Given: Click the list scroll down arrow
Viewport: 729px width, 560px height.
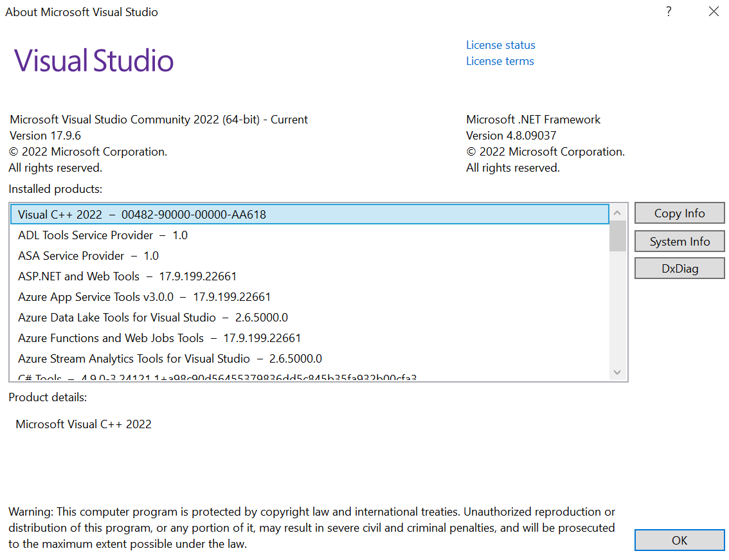Looking at the screenshot, I should [617, 372].
